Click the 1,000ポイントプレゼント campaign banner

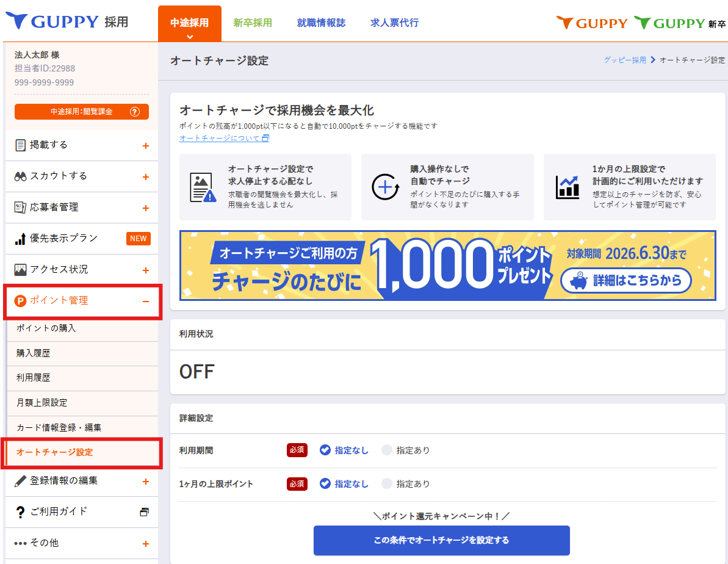tap(448, 266)
